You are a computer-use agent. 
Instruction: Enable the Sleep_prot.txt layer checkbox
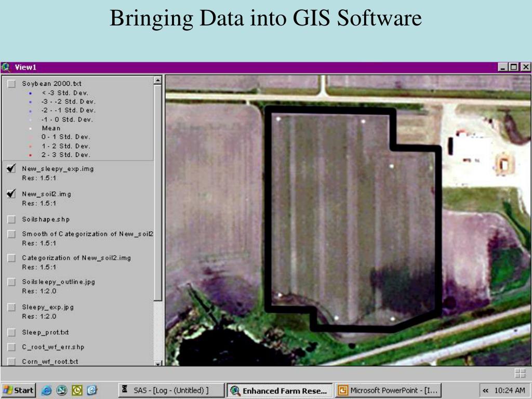(x=11, y=332)
